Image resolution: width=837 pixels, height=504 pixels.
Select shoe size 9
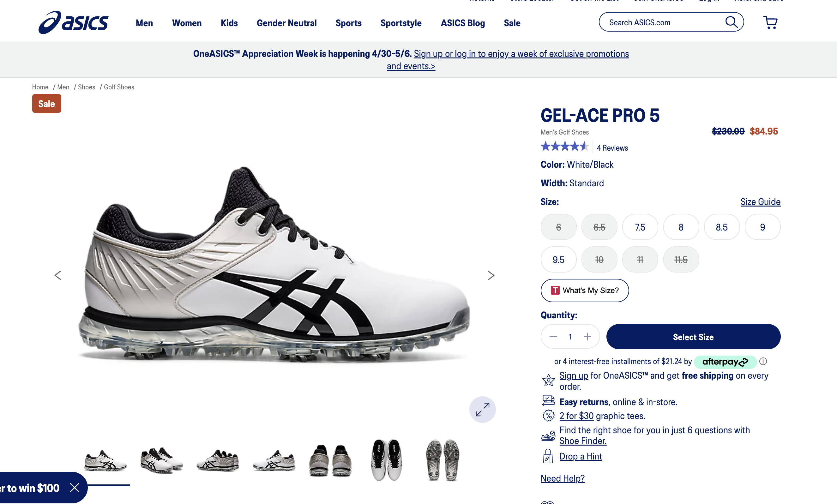click(x=762, y=227)
